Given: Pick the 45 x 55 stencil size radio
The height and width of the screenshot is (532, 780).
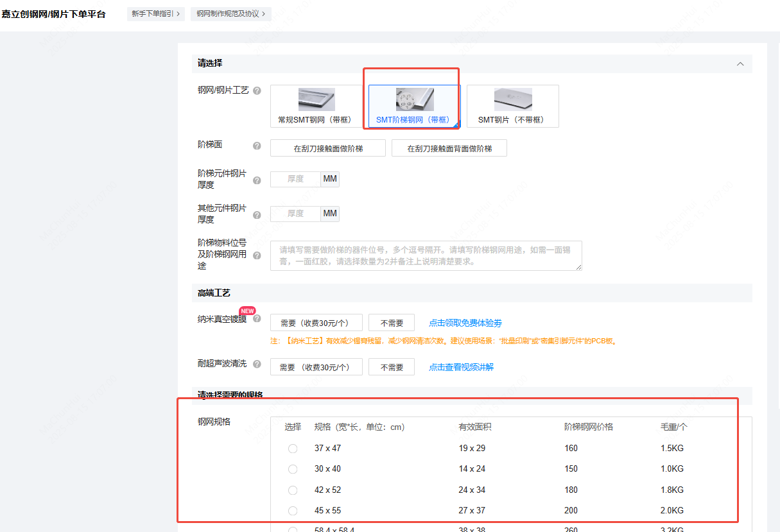Looking at the screenshot, I should point(293,511).
